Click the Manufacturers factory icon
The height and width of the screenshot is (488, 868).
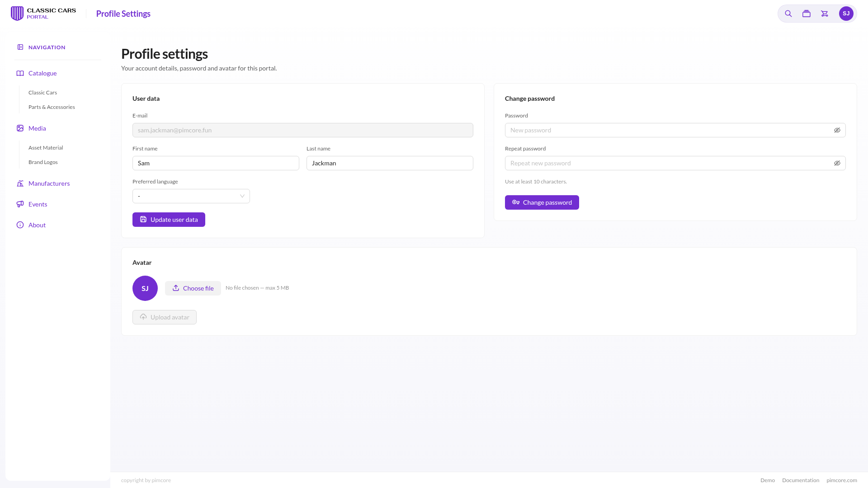click(20, 183)
